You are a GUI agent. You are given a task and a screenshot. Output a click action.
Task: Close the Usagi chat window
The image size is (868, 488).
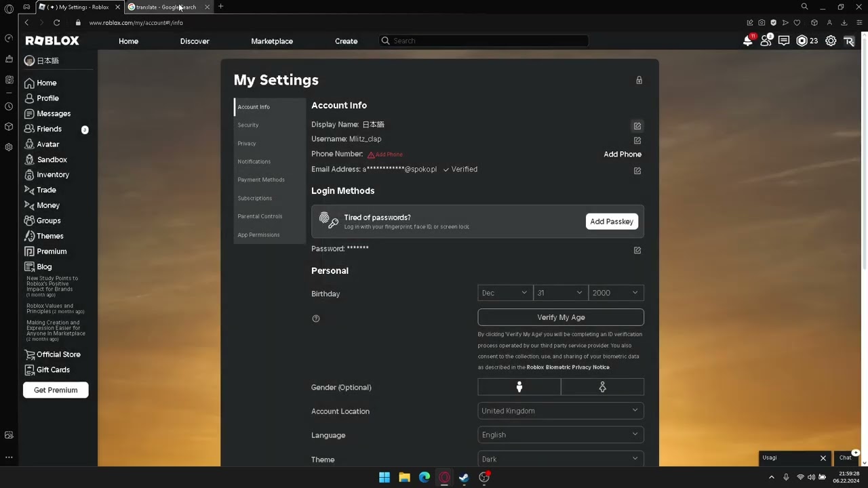pos(823,458)
